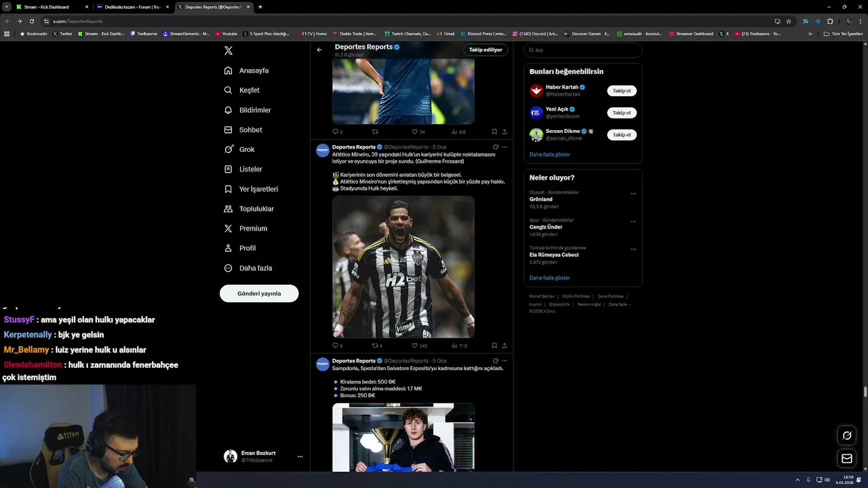The image size is (868, 488).
Task: Bookmark this page with star icon
Action: click(x=789, y=21)
